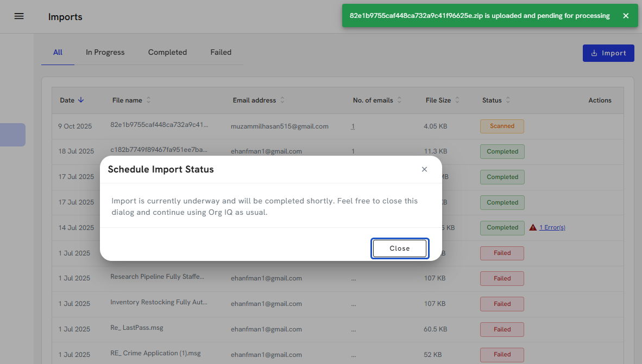This screenshot has width=642, height=364.
Task: Sort by Date column arrow
Action: click(81, 100)
